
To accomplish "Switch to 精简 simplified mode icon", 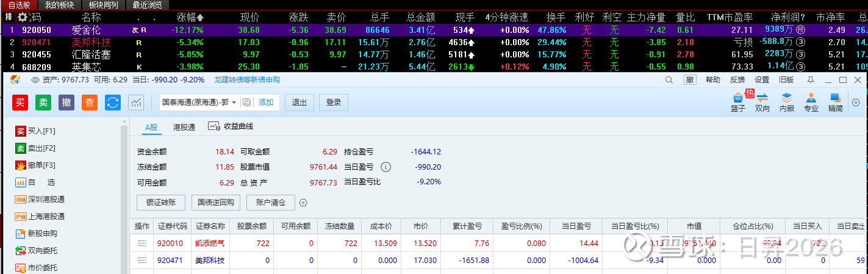I will coord(836,102).
